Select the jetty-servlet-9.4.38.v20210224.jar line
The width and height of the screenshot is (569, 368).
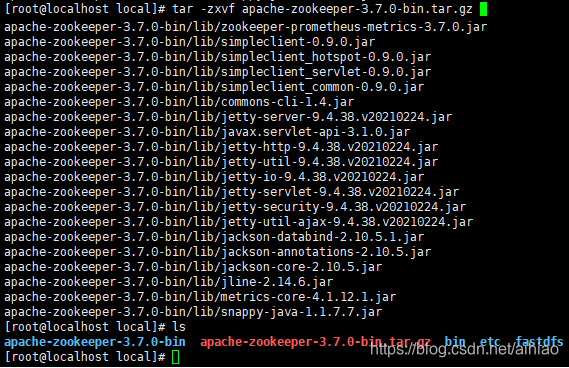coord(232,192)
